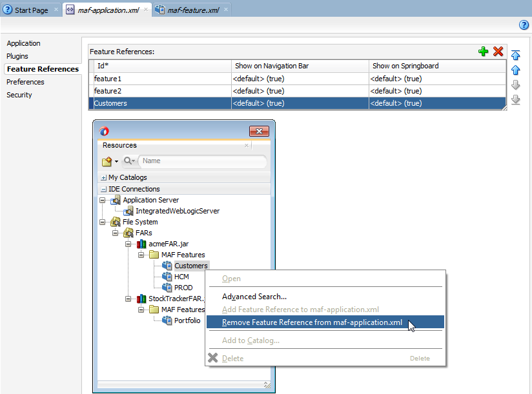Image resolution: width=532 pixels, height=394 pixels.
Task: Close the Start Page tab
Action: pyautogui.click(x=56, y=10)
